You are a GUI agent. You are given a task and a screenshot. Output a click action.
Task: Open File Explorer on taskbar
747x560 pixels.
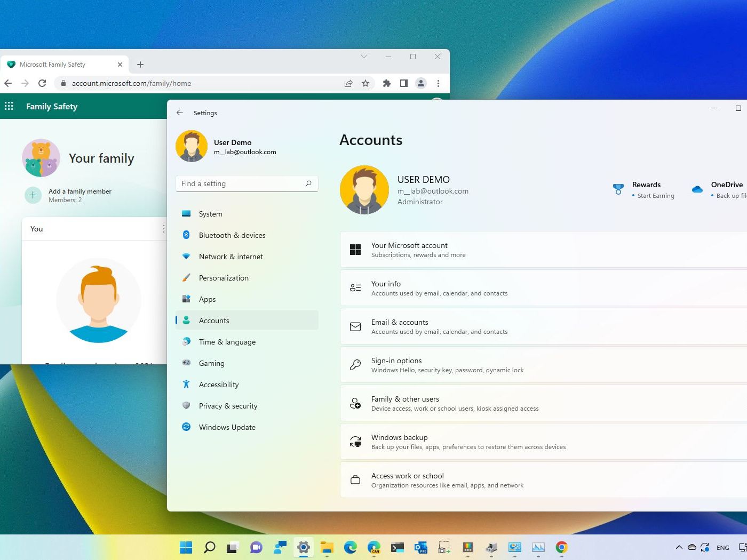[327, 547]
